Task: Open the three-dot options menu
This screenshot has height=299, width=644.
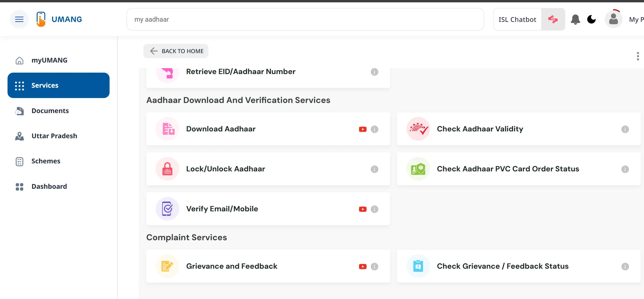Action: (637, 56)
